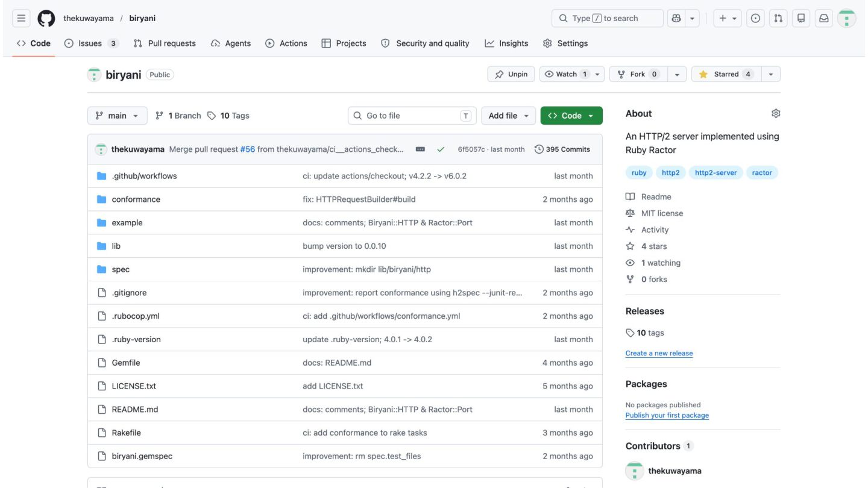Open the repositories icon in header
Image resolution: width=868 pixels, height=488 pixels.
click(x=801, y=18)
